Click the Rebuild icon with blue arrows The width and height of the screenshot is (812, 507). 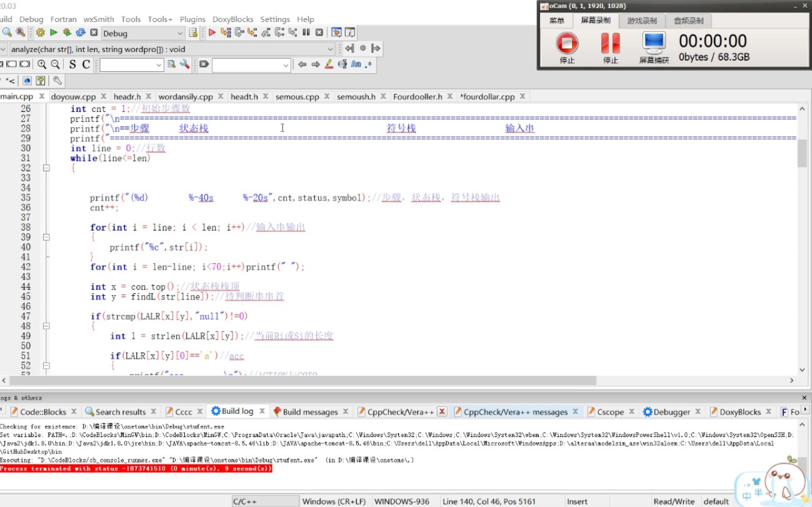[81, 33]
